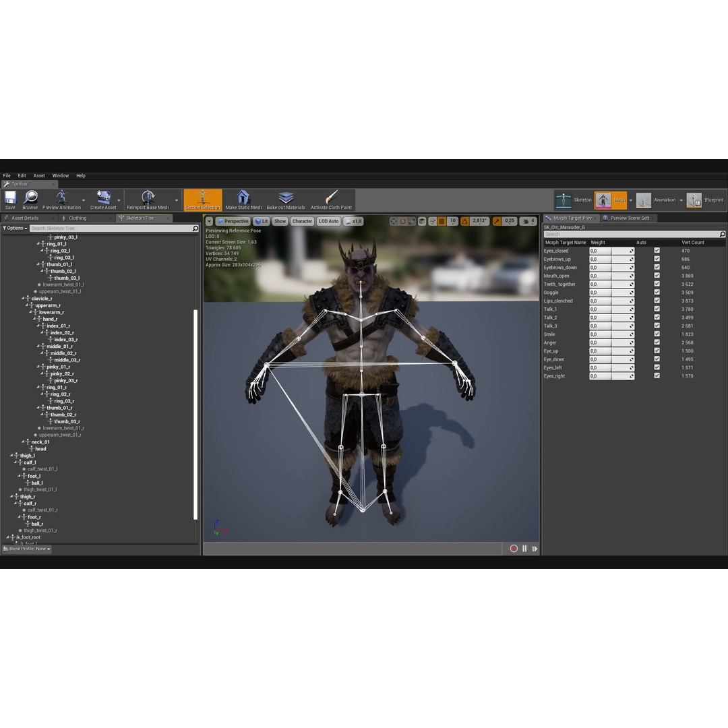Adjust Eyes_closed weight slider
728x728 pixels.
point(611,251)
